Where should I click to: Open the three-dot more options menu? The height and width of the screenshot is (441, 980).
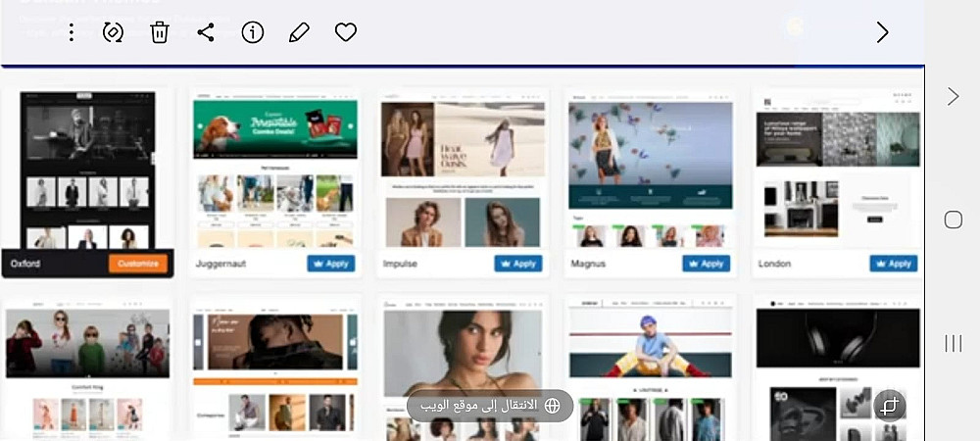pyautogui.click(x=72, y=32)
